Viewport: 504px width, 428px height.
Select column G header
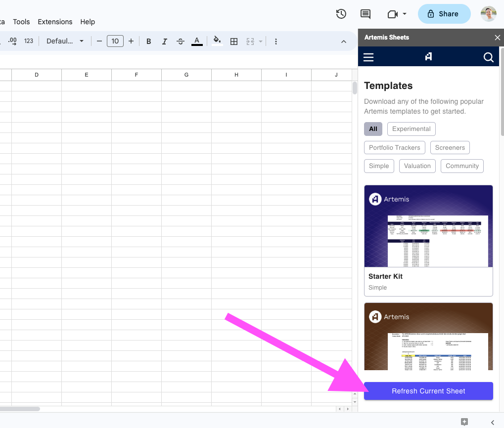(186, 75)
